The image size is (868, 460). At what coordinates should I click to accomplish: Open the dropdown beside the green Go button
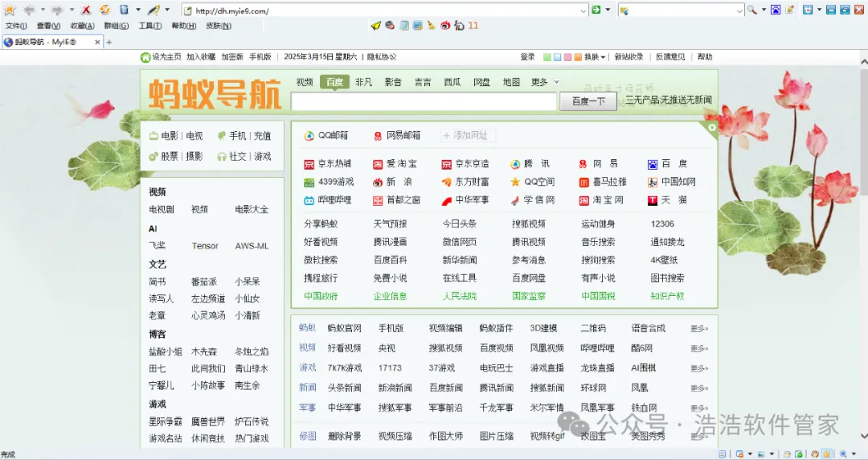point(608,10)
